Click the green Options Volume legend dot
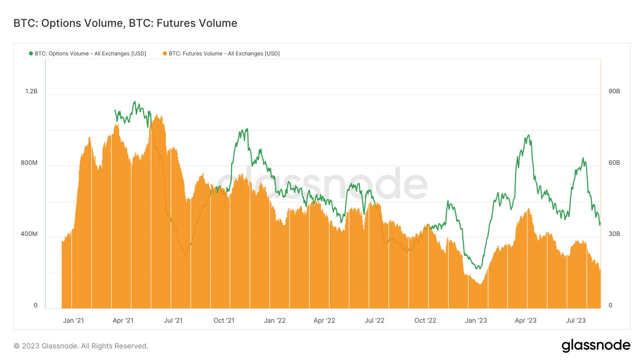 31,54
